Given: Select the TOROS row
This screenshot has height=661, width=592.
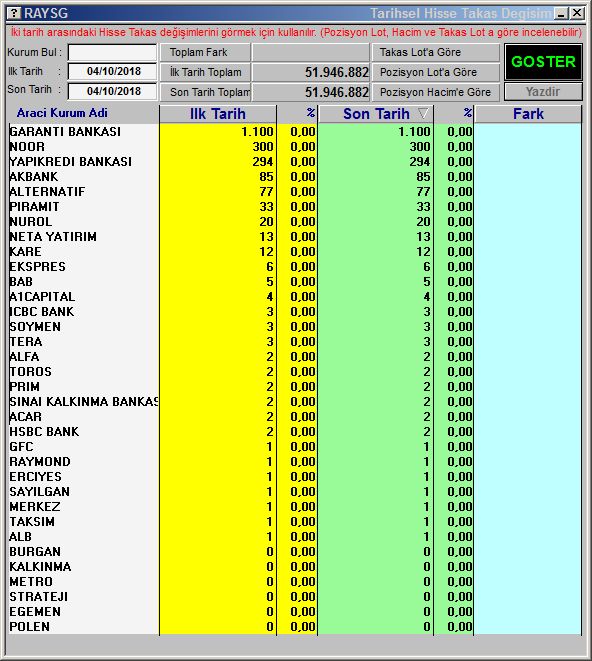Looking at the screenshot, I should 295,372.
